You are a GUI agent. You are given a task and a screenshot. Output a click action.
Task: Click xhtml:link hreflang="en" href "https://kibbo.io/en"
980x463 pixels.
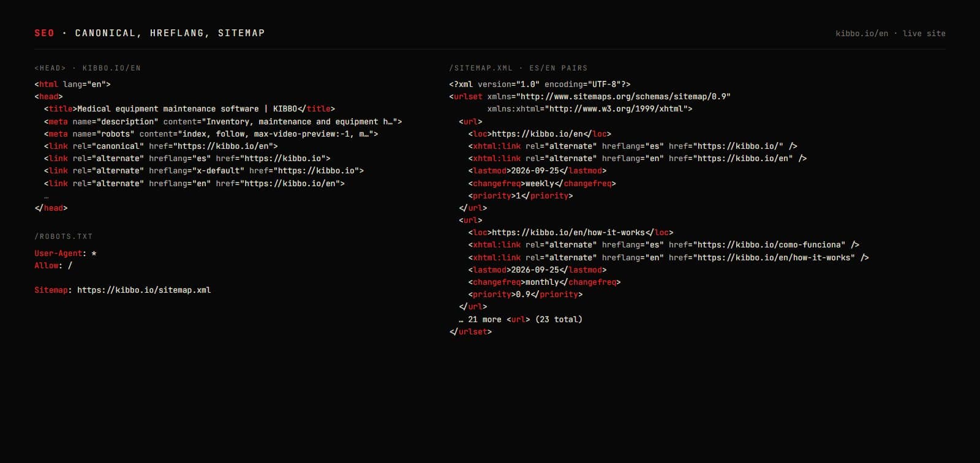638,159
